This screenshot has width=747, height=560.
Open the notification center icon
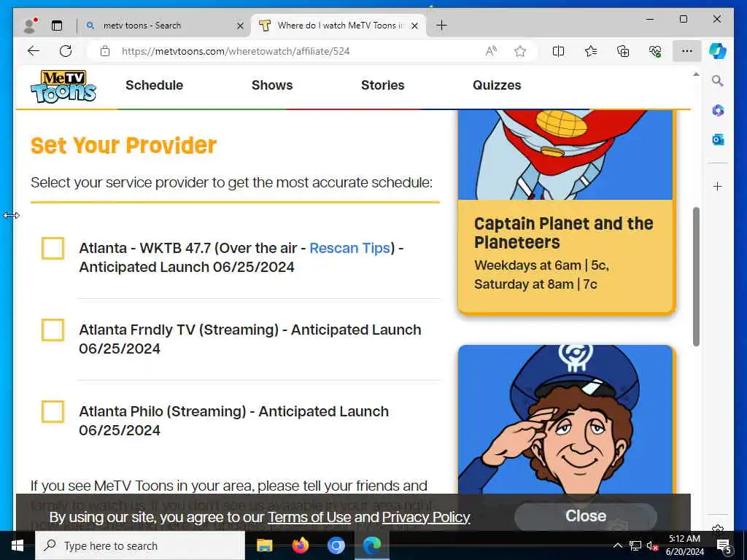[x=724, y=545]
